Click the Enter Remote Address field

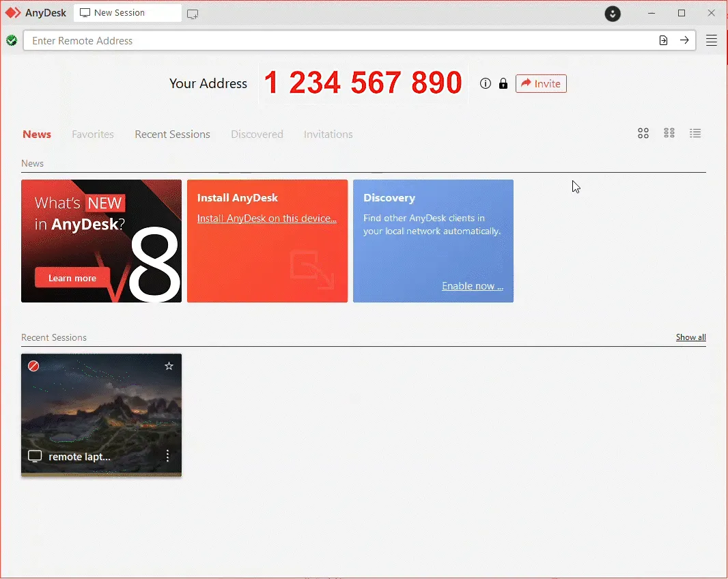tap(341, 40)
